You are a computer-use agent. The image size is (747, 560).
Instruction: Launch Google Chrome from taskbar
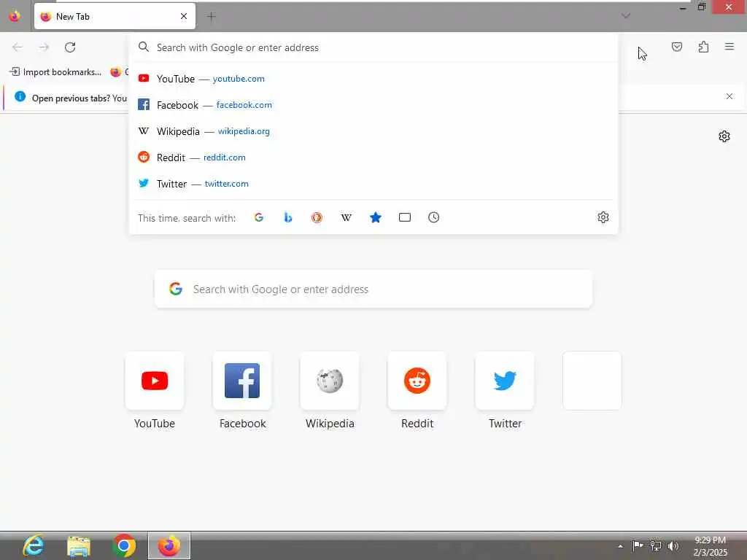coord(124,545)
